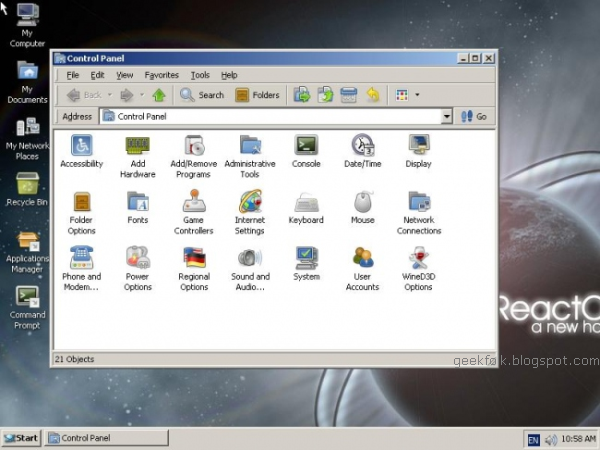Click the Start button
The image size is (600, 450).
tap(21, 438)
